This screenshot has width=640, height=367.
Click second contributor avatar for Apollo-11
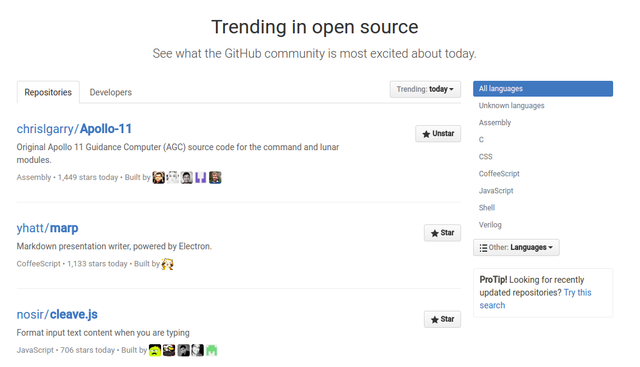click(173, 178)
